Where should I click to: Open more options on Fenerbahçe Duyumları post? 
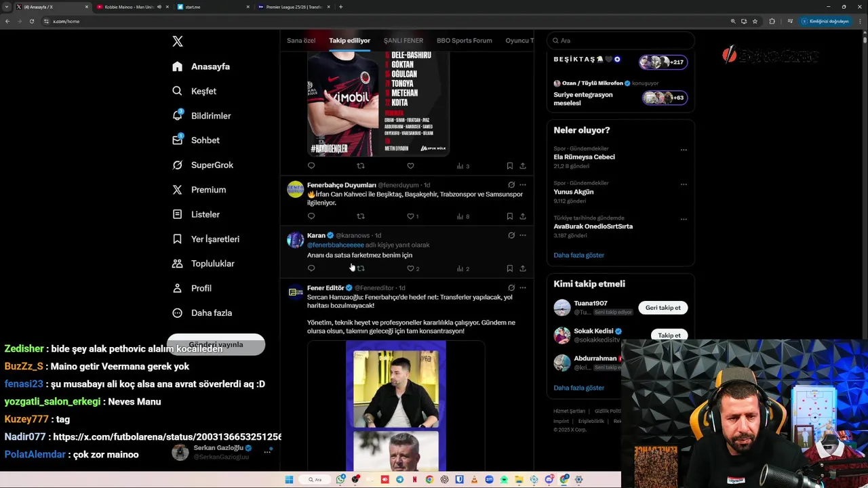pyautogui.click(x=523, y=184)
